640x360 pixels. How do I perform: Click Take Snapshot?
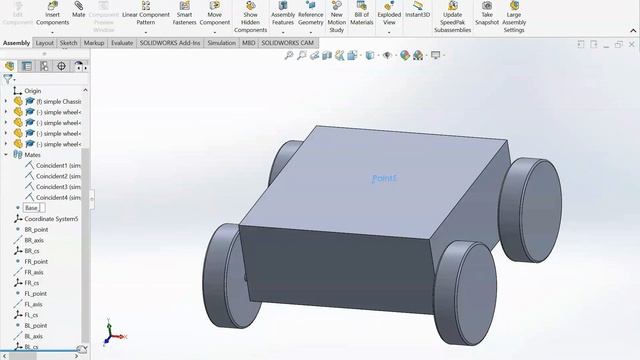point(487,13)
